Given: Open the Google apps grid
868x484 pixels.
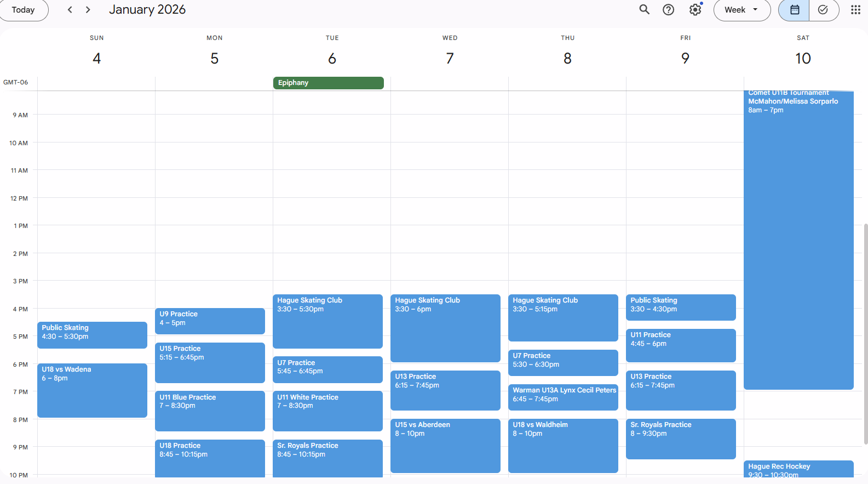Looking at the screenshot, I should [855, 10].
